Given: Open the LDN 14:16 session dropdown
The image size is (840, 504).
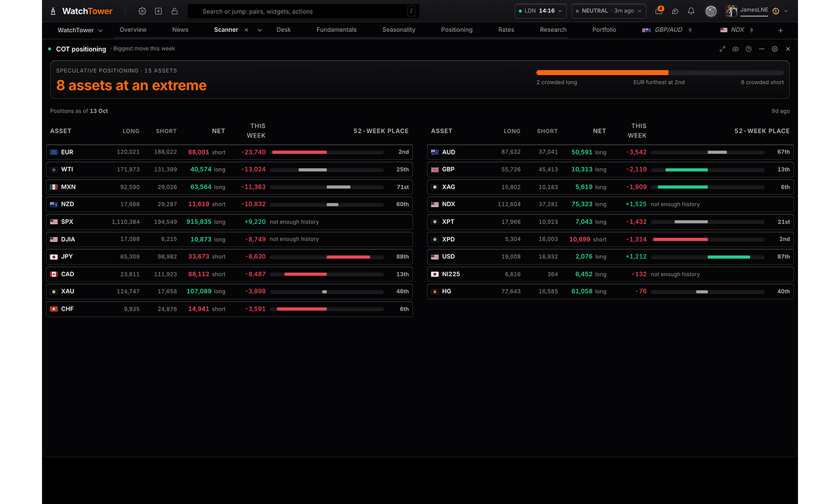Looking at the screenshot, I should [x=540, y=11].
